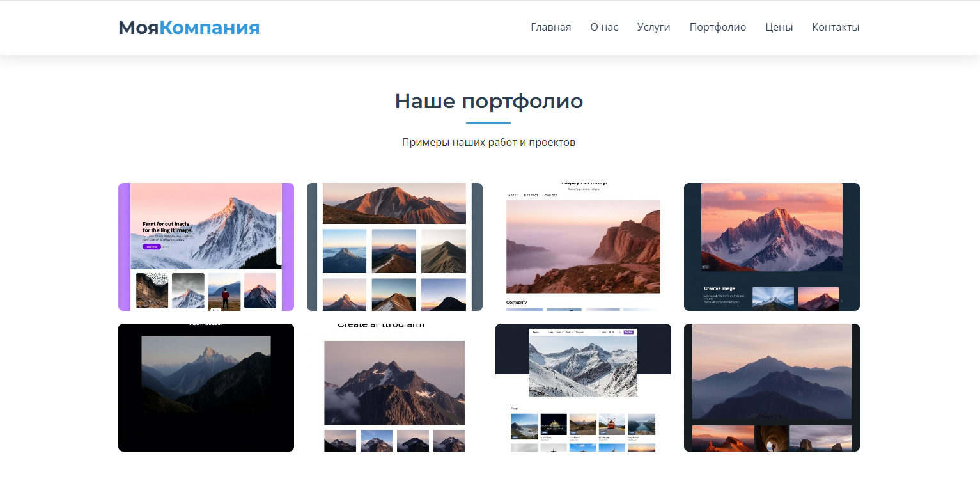Click the Контакты navigation link

(x=836, y=27)
